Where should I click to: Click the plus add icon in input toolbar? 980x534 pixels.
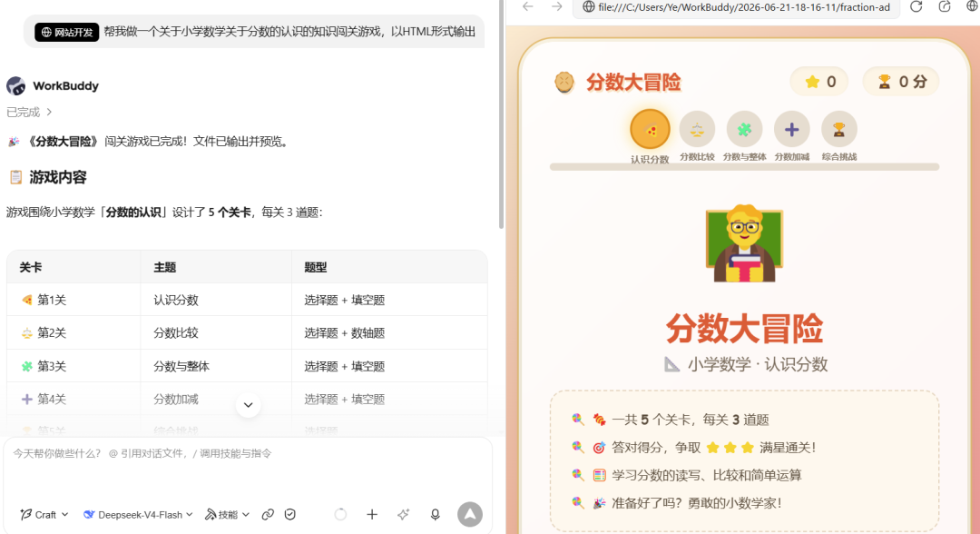tap(372, 515)
